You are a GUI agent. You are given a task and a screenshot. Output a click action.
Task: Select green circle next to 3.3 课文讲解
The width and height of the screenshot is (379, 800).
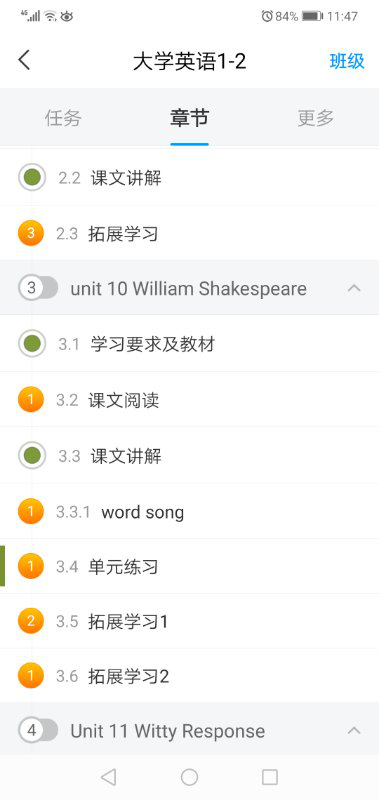[x=32, y=455]
